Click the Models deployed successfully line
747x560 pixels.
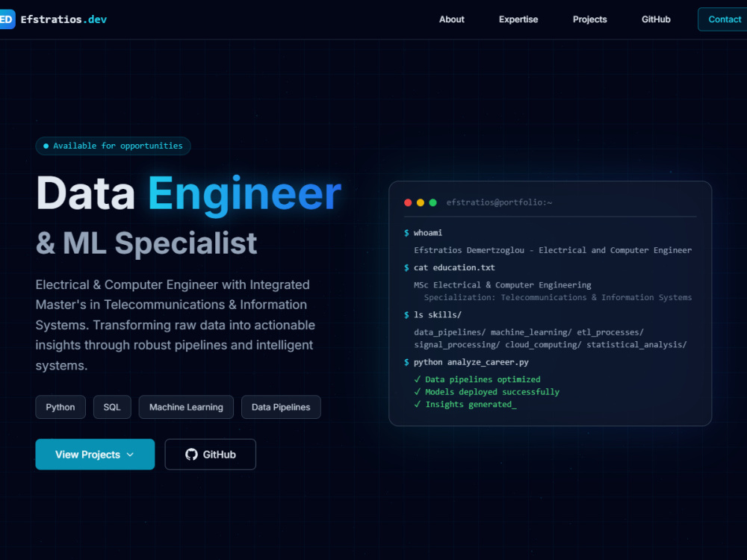point(487,391)
